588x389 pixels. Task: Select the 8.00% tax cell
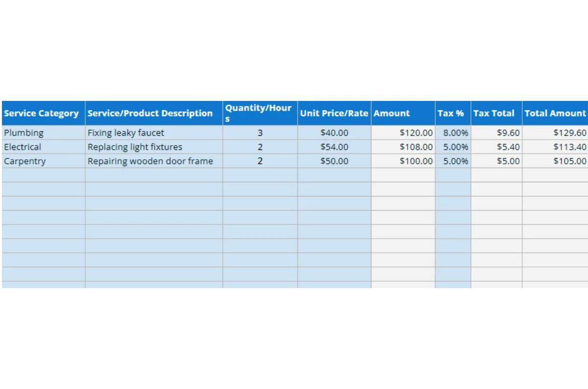click(453, 133)
